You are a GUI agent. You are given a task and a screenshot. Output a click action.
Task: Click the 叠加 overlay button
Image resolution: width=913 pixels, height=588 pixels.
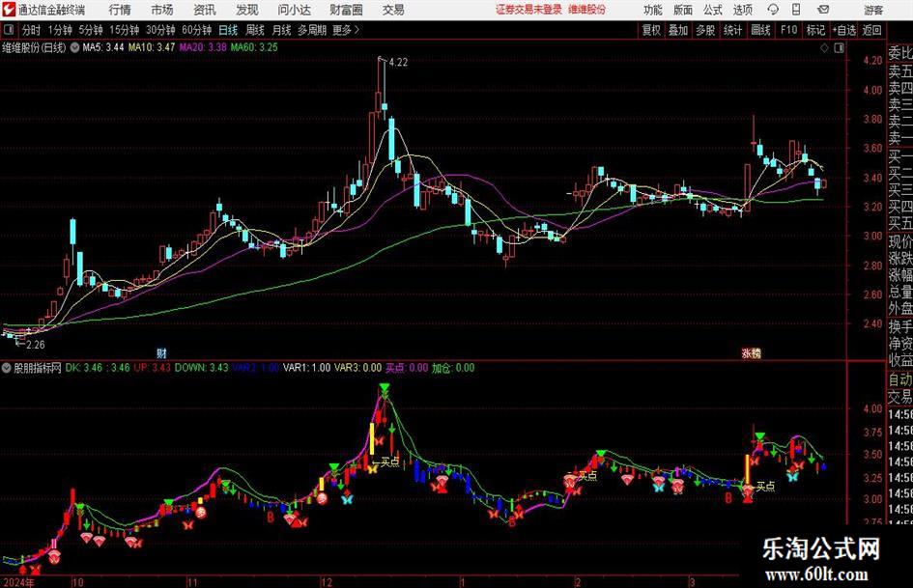[x=678, y=30]
